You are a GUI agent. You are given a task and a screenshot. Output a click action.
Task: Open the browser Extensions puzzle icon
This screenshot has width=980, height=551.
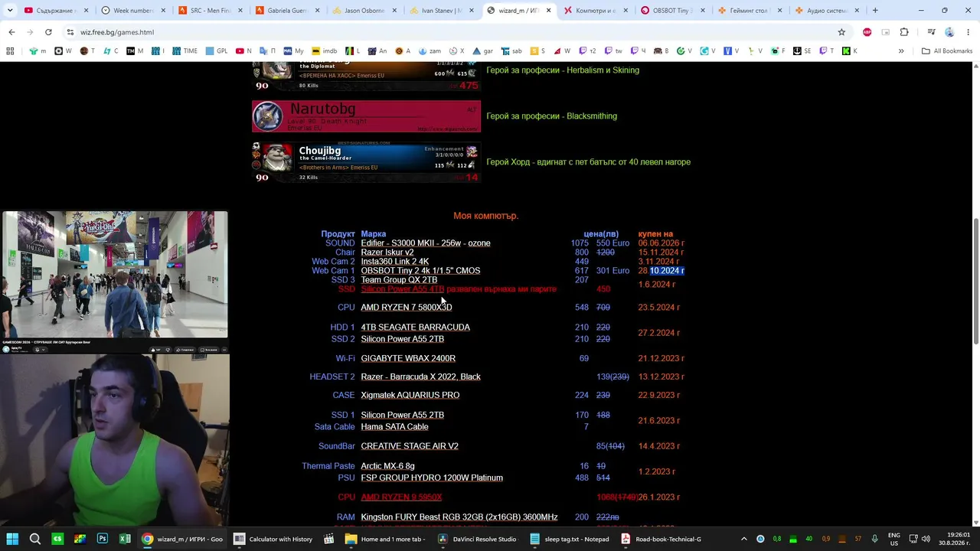[904, 32]
